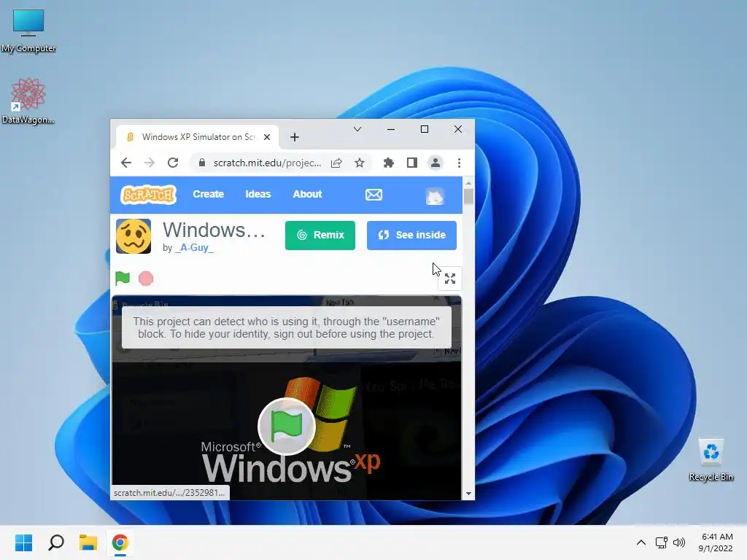Open the Ideas menu item
Image resolution: width=747 pixels, height=560 pixels.
coord(258,194)
